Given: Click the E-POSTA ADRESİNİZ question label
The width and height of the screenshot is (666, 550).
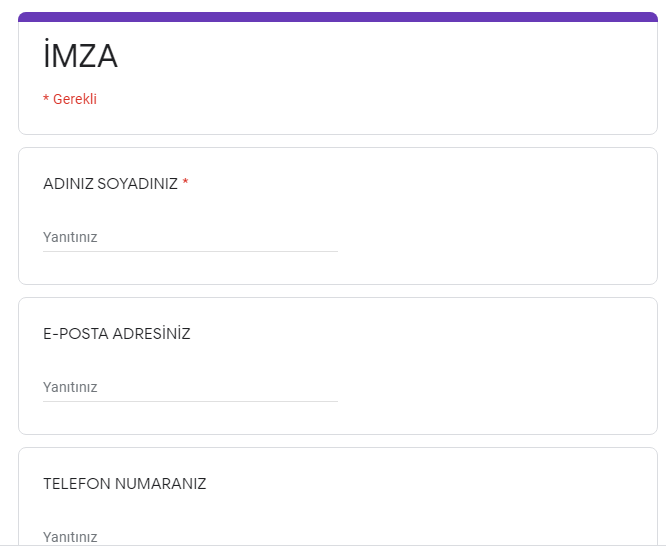Looking at the screenshot, I should 116,334.
